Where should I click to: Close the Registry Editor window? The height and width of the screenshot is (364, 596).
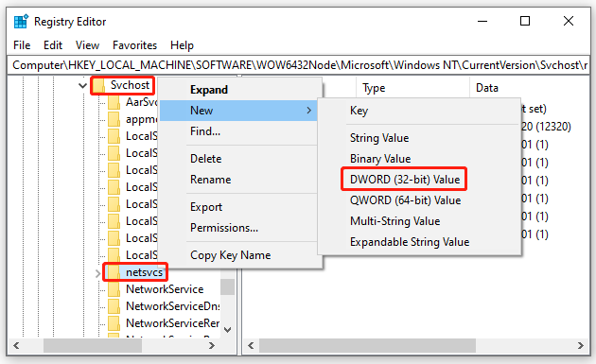coord(569,22)
